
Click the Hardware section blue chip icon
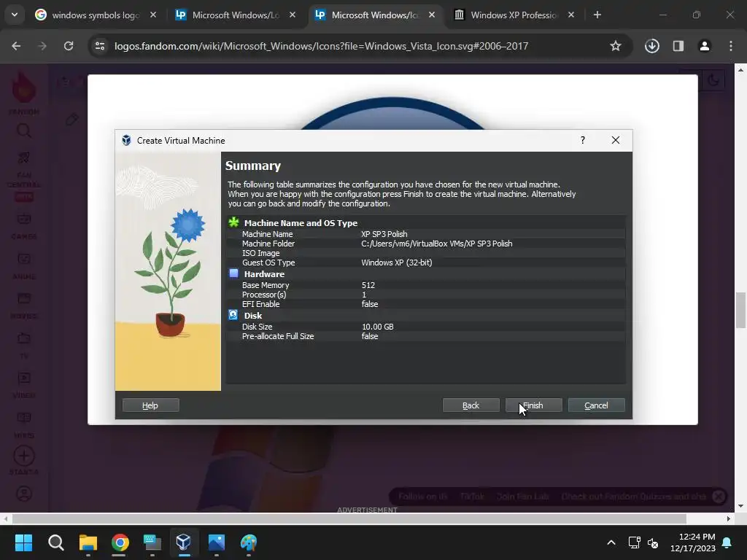tap(233, 273)
